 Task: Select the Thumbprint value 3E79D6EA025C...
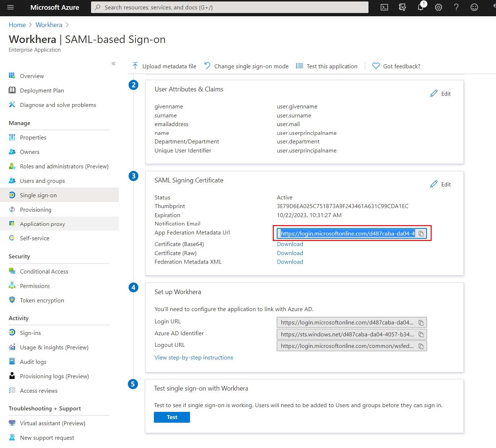click(342, 206)
